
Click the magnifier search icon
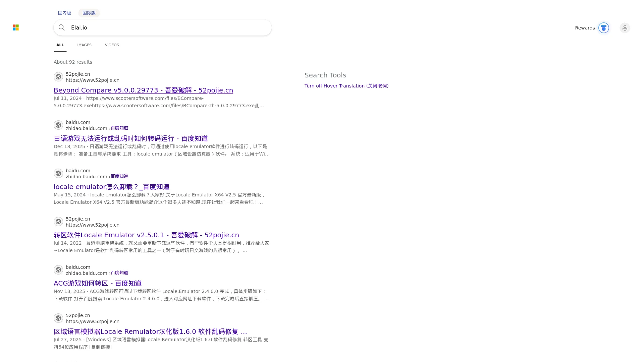[x=62, y=27]
